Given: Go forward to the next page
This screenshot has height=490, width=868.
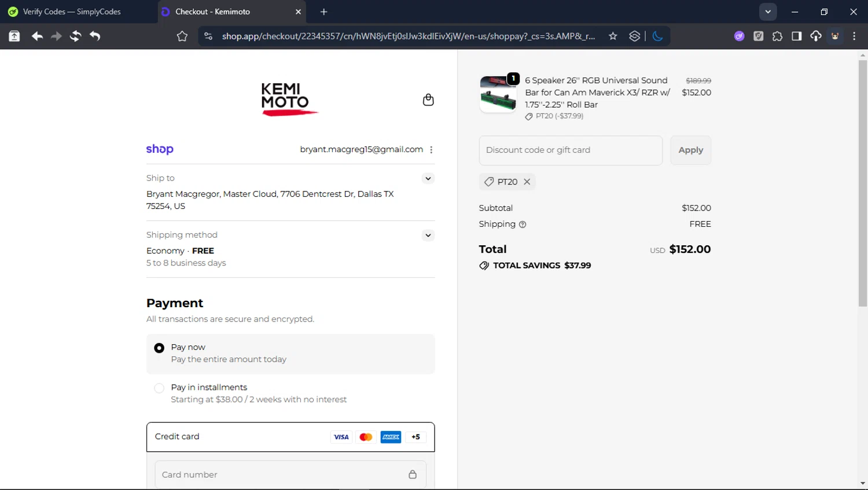Looking at the screenshot, I should [x=56, y=36].
